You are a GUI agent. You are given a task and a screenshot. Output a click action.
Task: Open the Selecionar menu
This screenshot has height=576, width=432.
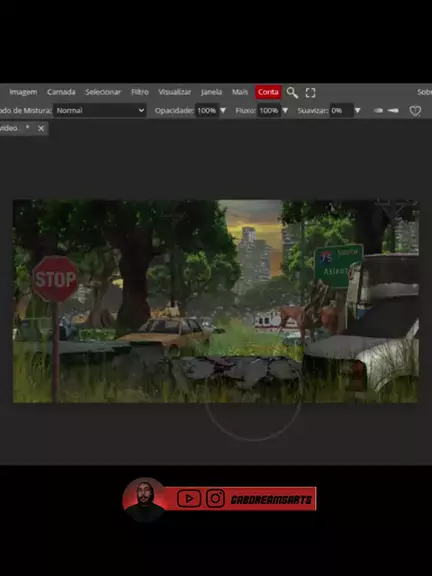click(x=103, y=92)
